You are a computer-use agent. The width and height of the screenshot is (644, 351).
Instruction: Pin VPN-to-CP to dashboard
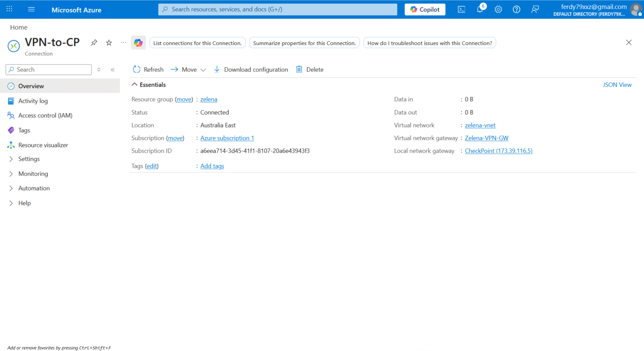pos(94,43)
